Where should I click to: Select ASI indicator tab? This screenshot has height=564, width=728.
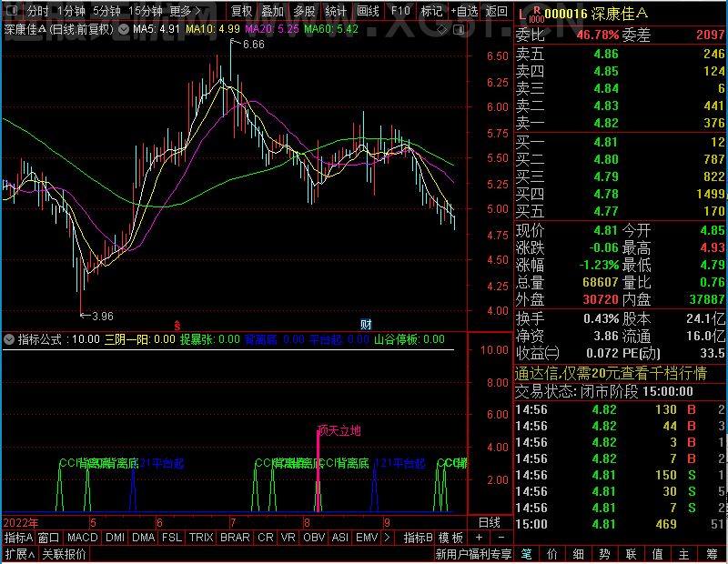(339, 538)
